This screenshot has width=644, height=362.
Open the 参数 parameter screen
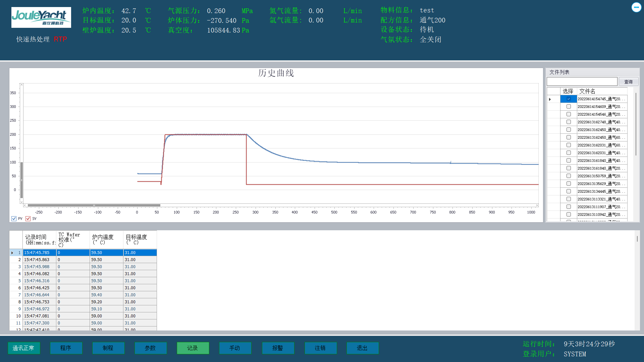coord(151,348)
